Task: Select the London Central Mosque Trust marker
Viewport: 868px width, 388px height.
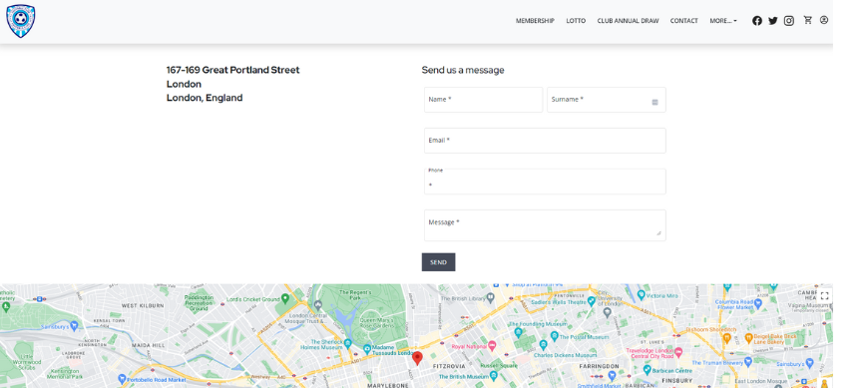Action: point(317,305)
